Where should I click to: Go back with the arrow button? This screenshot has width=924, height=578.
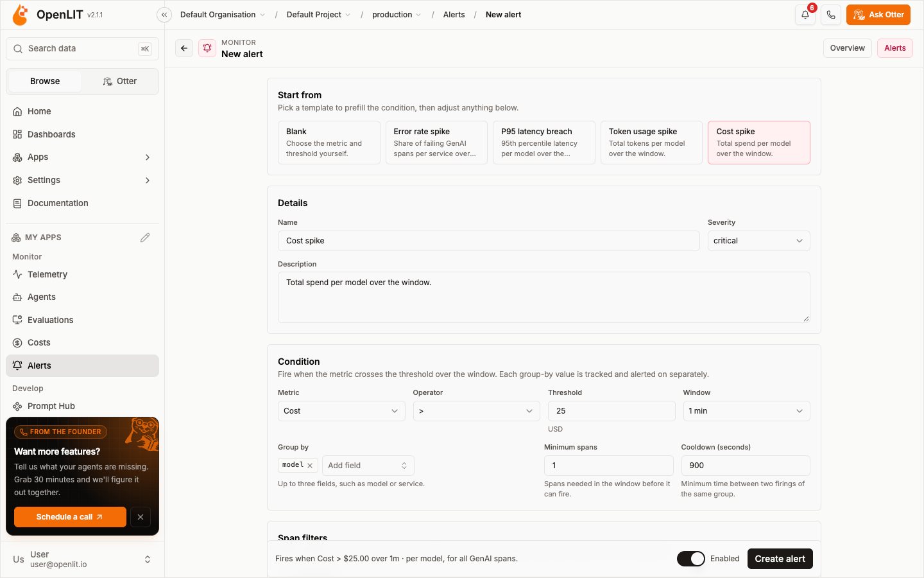tap(184, 48)
